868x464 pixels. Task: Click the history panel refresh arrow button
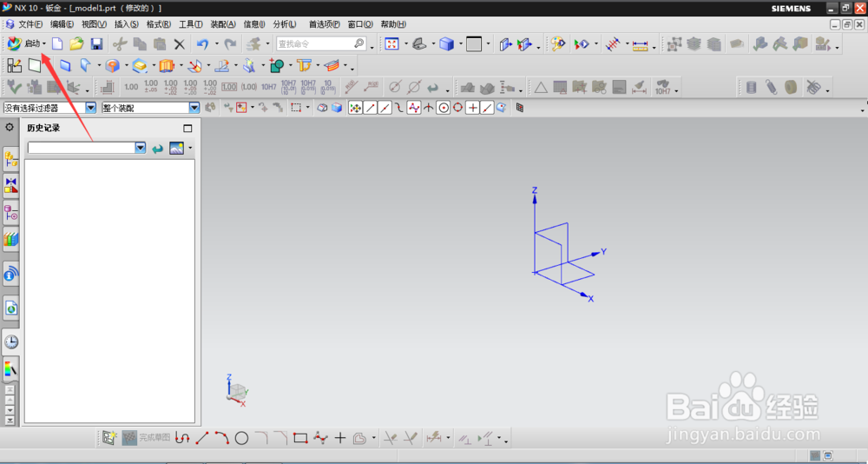[158, 148]
